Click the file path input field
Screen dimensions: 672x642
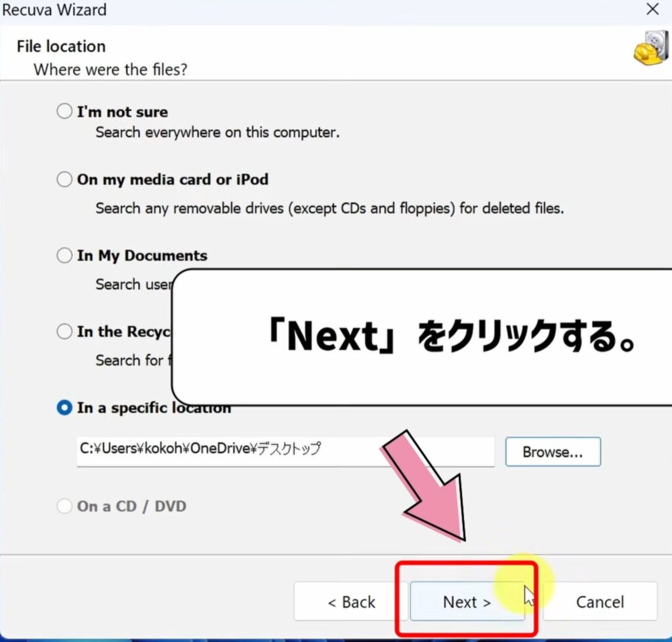(285, 451)
